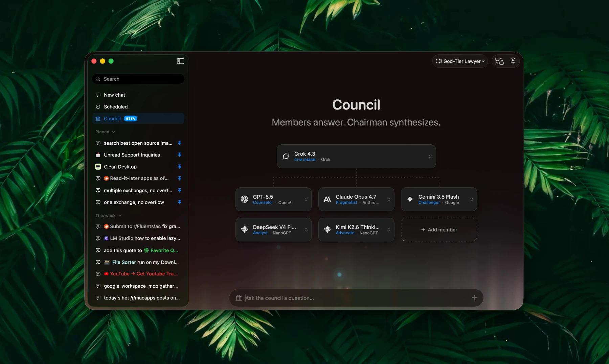Click the File Sorter icon
This screenshot has height=364, width=609.
(107, 262)
